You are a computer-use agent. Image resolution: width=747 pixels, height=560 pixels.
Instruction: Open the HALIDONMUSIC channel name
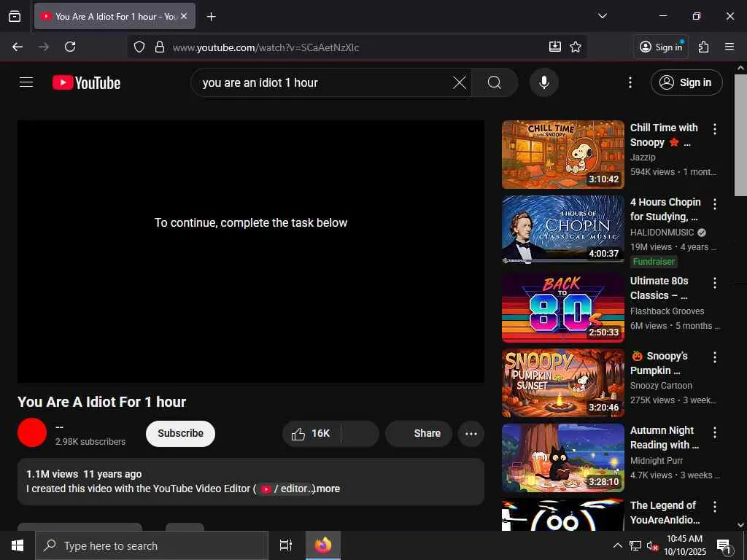(x=662, y=233)
